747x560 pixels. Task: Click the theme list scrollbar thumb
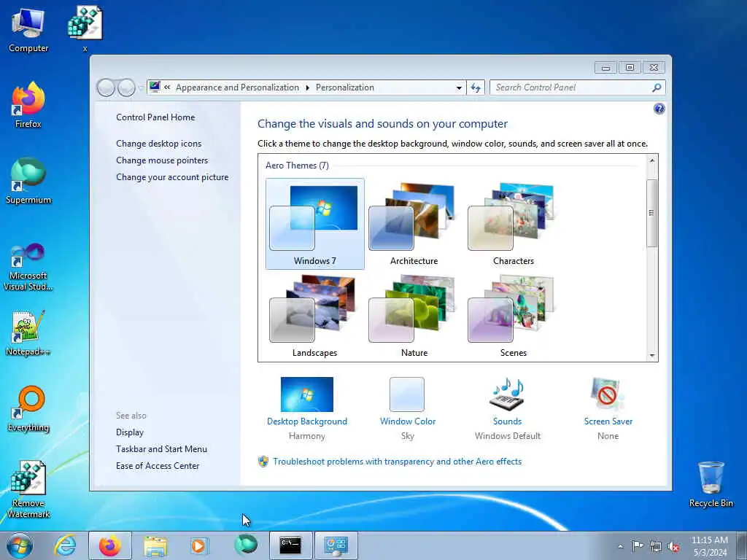tap(651, 213)
